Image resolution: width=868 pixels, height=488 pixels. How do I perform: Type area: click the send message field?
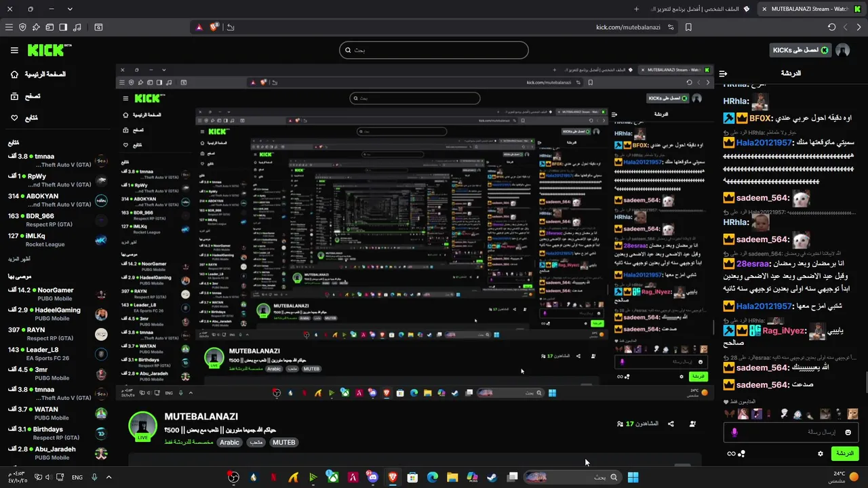[x=791, y=432]
